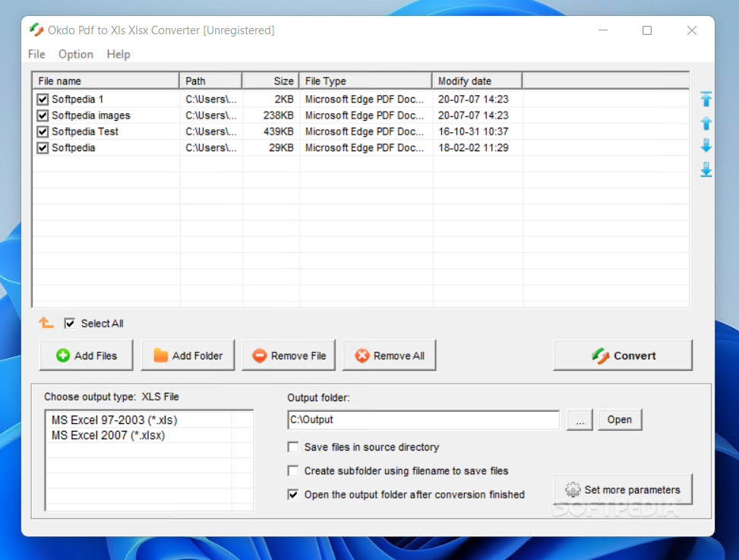Enable Save files in source directory
Viewport: 739px width, 560px height.
tap(293, 447)
